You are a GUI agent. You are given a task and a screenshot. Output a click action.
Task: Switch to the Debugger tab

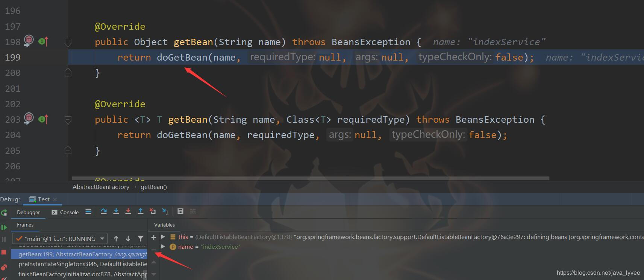pyautogui.click(x=28, y=212)
